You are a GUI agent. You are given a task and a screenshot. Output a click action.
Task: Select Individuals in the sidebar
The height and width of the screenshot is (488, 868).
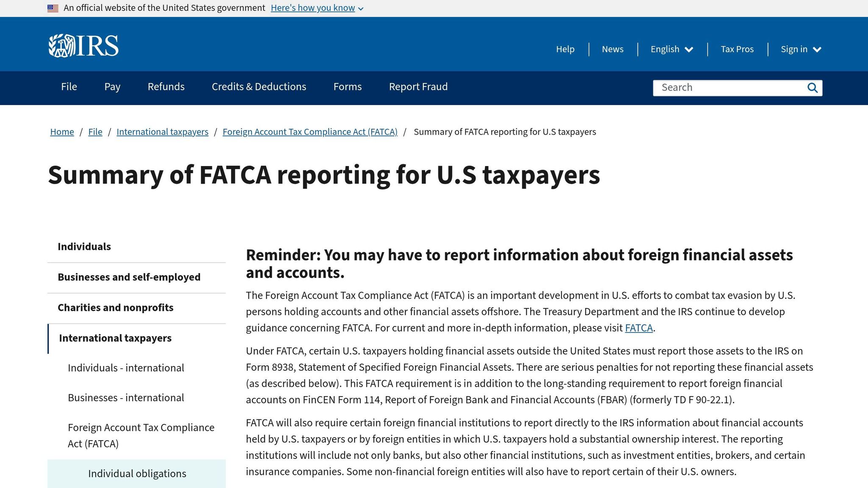pyautogui.click(x=136, y=247)
